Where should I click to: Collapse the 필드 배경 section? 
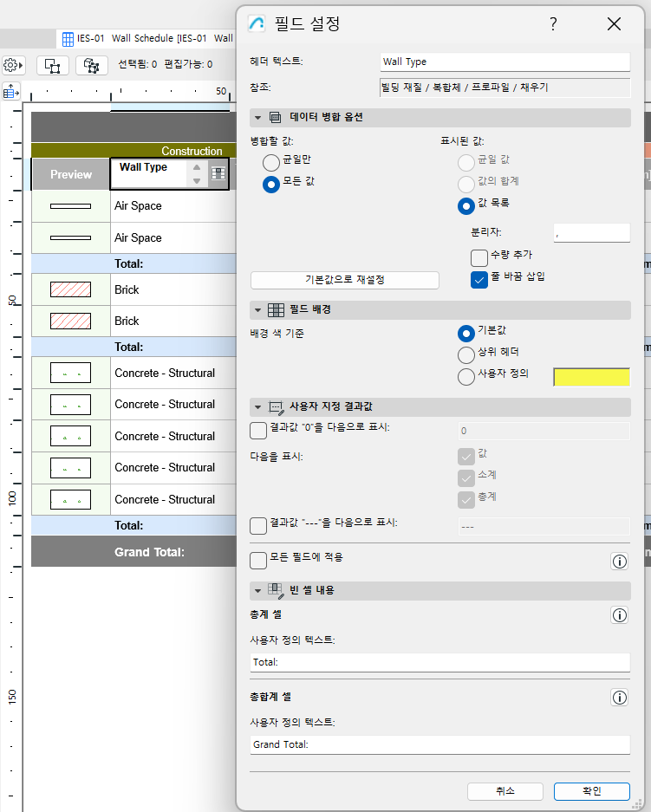coord(258,310)
